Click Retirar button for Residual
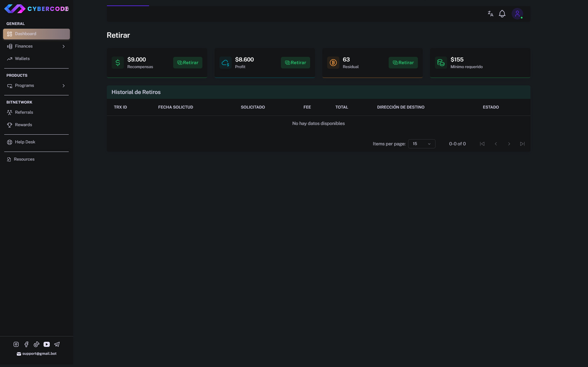Image resolution: width=588 pixels, height=367 pixels. pyautogui.click(x=403, y=63)
